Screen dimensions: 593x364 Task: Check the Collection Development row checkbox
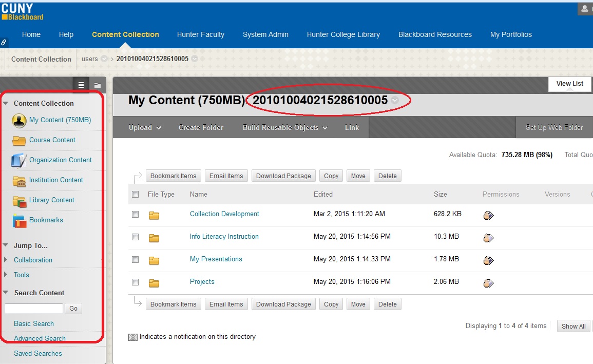point(135,214)
